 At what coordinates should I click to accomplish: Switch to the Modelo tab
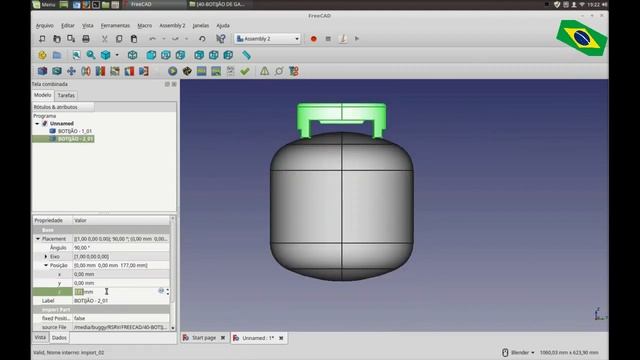[42, 95]
